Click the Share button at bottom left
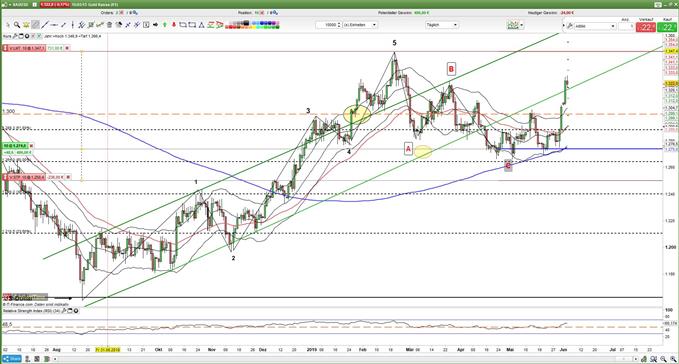Image resolution: width=679 pixels, height=364 pixels. [12, 359]
